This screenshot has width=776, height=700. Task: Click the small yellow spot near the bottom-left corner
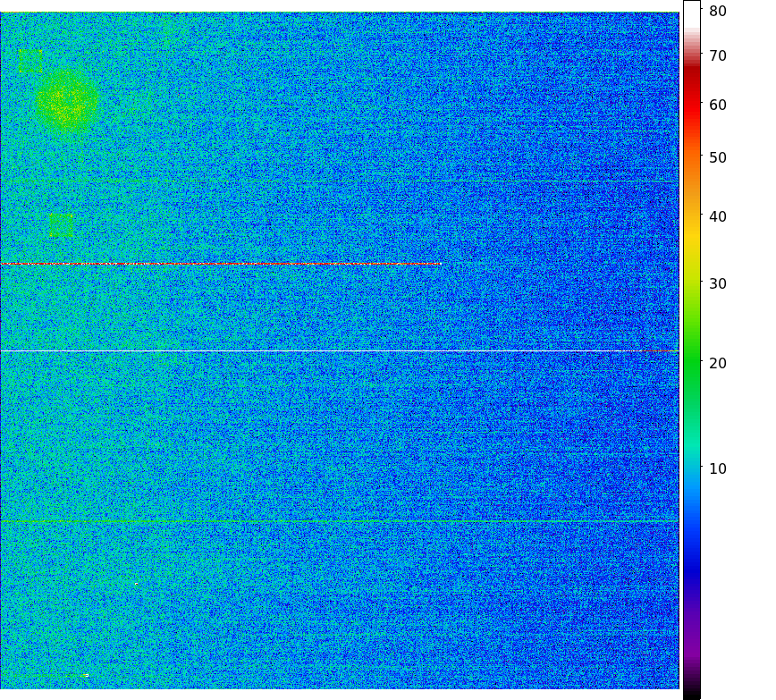83,675
